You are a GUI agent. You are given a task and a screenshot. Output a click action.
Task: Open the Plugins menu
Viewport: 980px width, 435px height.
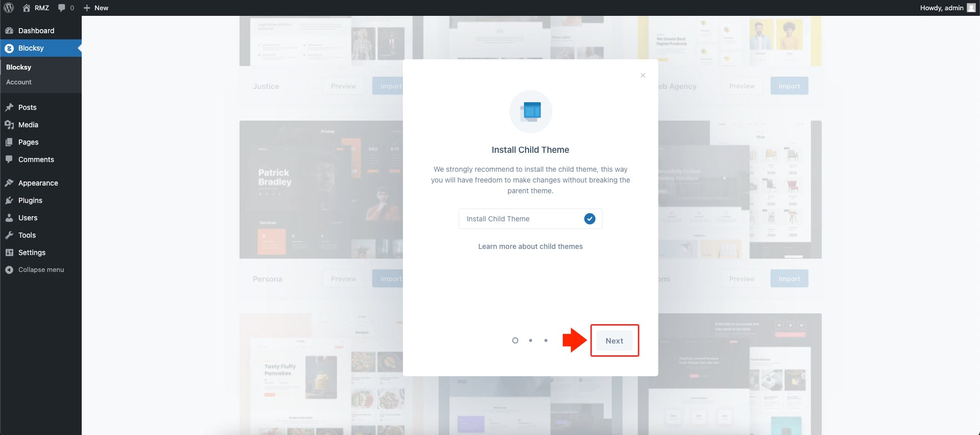[x=41, y=200]
